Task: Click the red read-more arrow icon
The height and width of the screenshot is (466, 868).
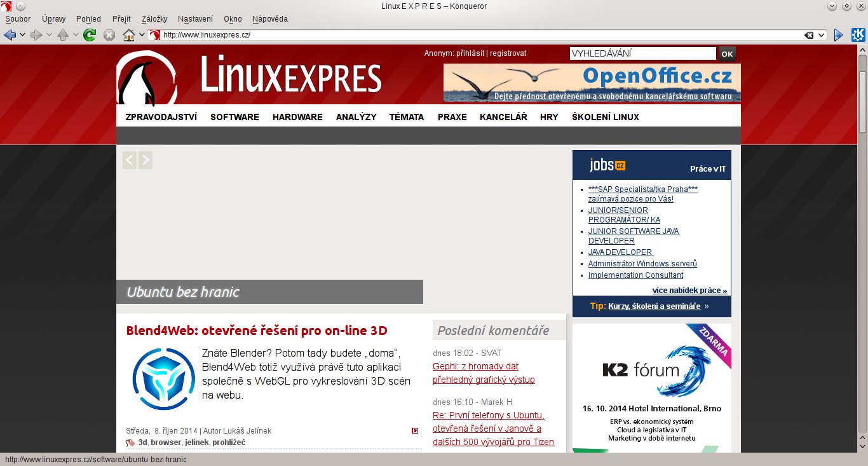Action: click(x=415, y=431)
